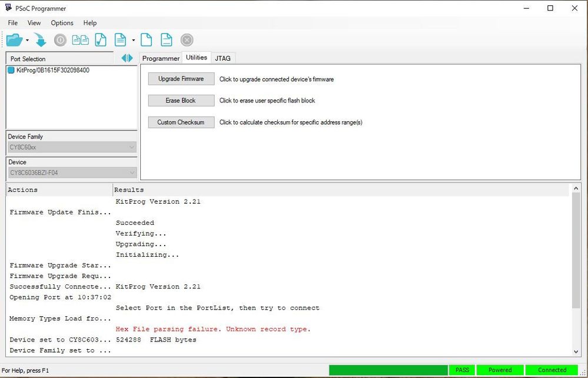
Task: Click the '524288 FLASH bytes' result
Action: click(156, 340)
